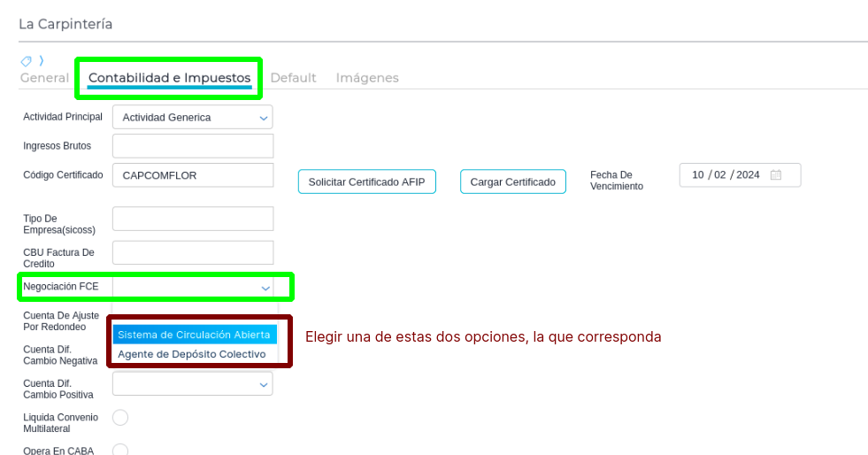Toggle the Opera En CABA option
Screen dimensions: 868x455
click(x=120, y=450)
